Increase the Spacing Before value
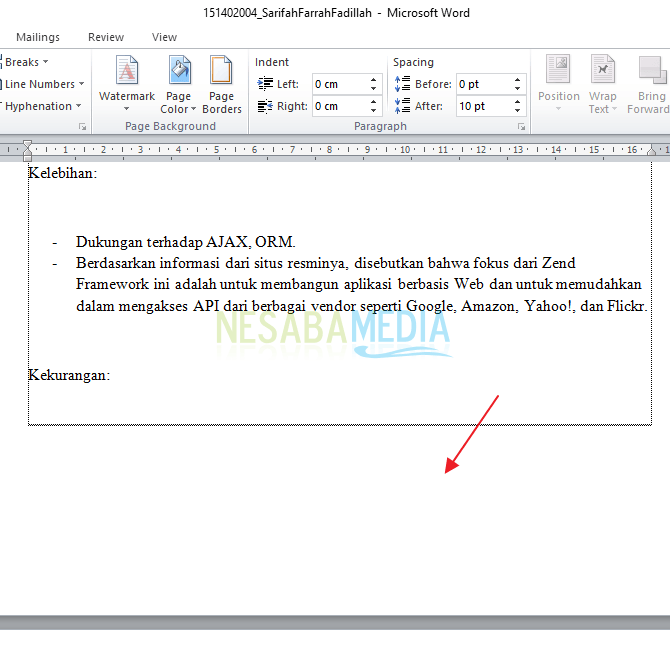The image size is (670, 670). click(518, 80)
